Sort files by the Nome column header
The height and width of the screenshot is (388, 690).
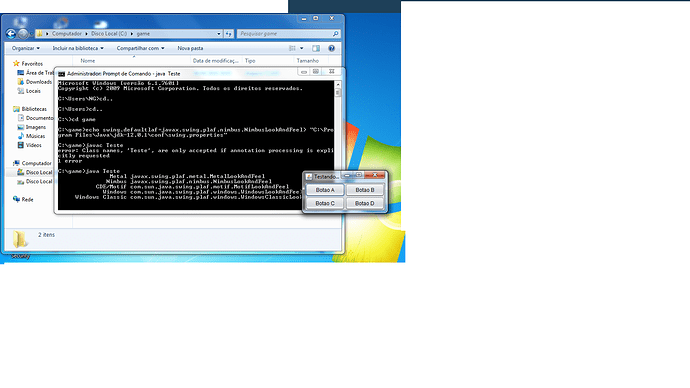(88, 61)
